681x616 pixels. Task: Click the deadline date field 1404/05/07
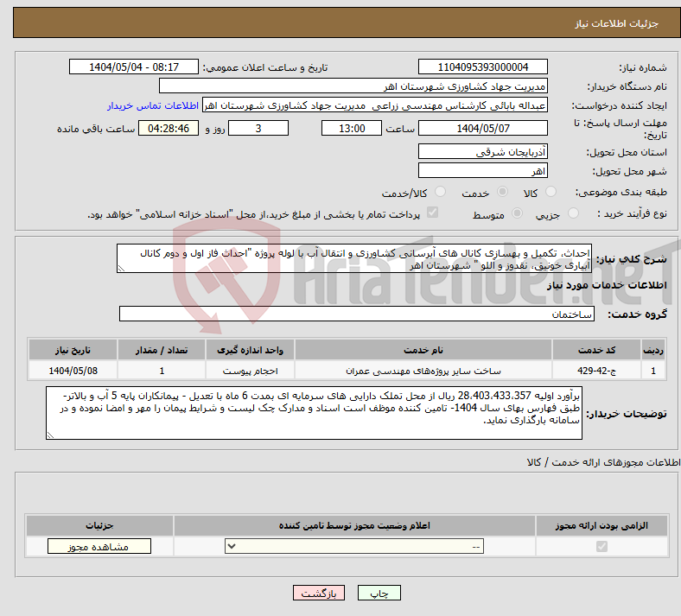[482, 128]
